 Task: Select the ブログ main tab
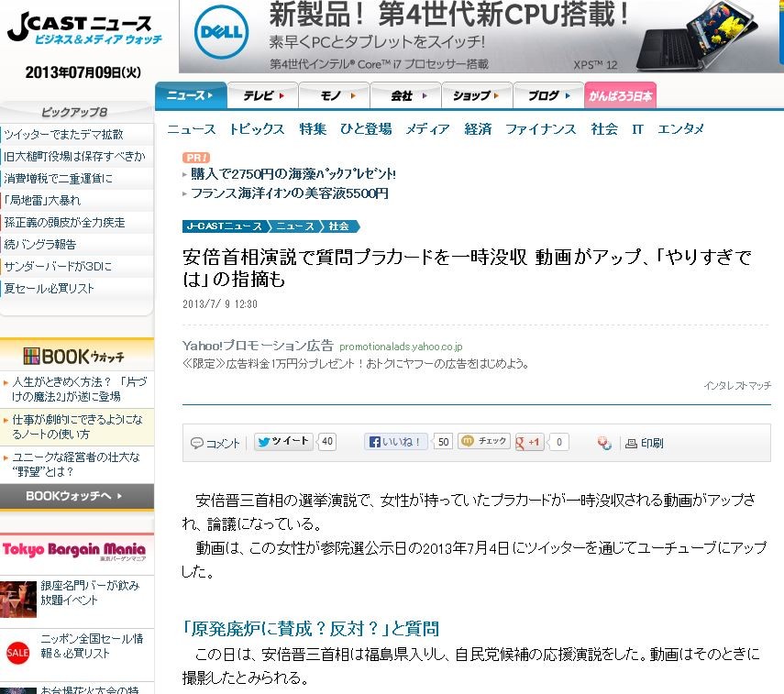point(549,95)
